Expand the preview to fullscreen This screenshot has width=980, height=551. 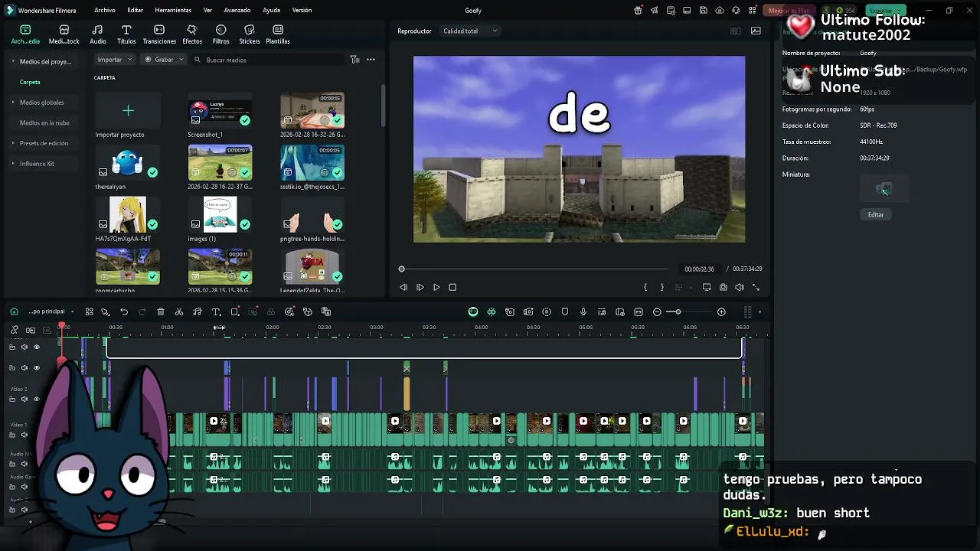point(756,287)
